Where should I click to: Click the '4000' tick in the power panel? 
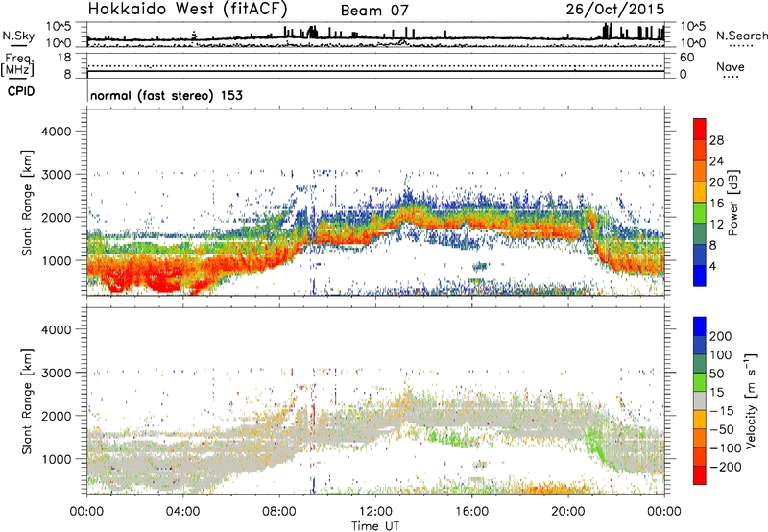57,132
